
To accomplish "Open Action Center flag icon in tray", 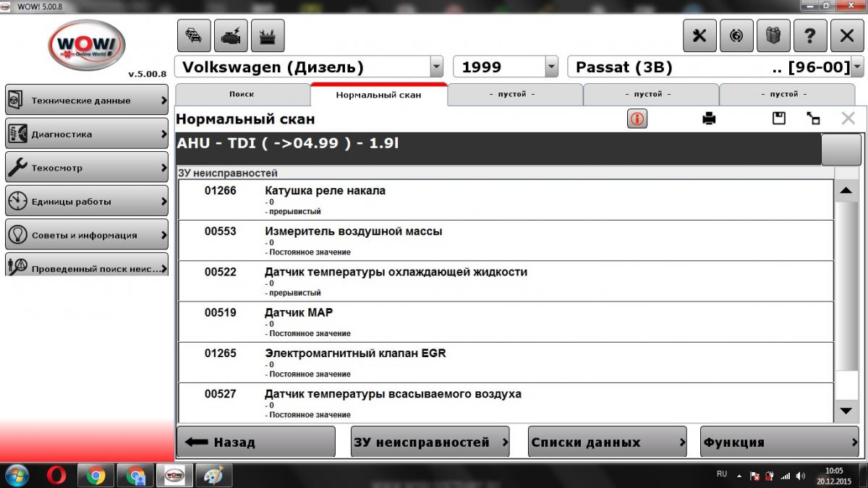I will 754,476.
